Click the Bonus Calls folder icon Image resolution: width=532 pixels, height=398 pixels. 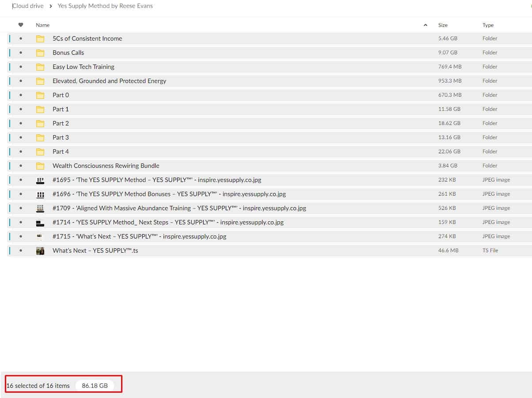[40, 53]
